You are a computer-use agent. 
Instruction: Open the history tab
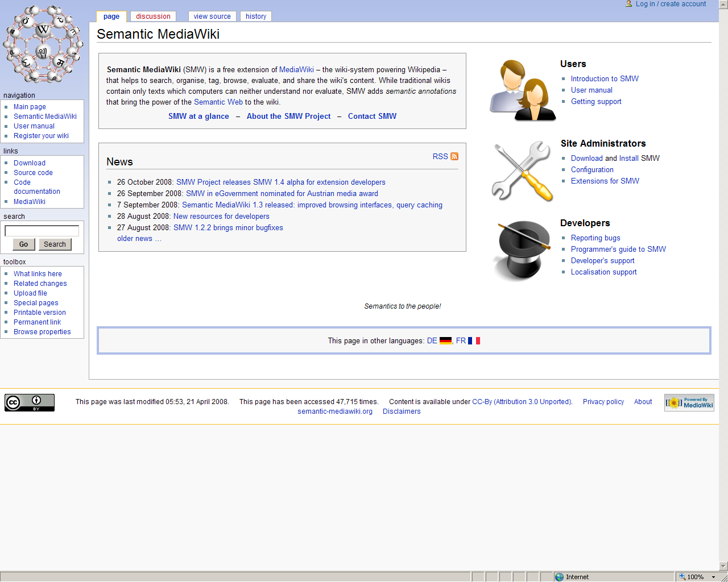256,16
